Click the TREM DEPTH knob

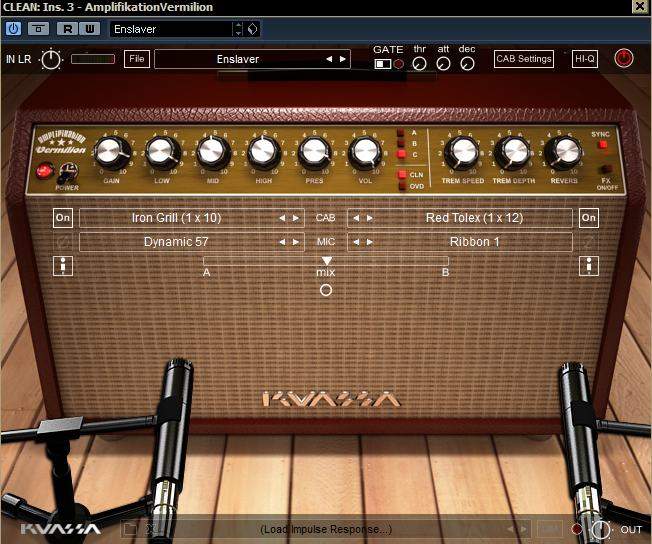tap(513, 152)
